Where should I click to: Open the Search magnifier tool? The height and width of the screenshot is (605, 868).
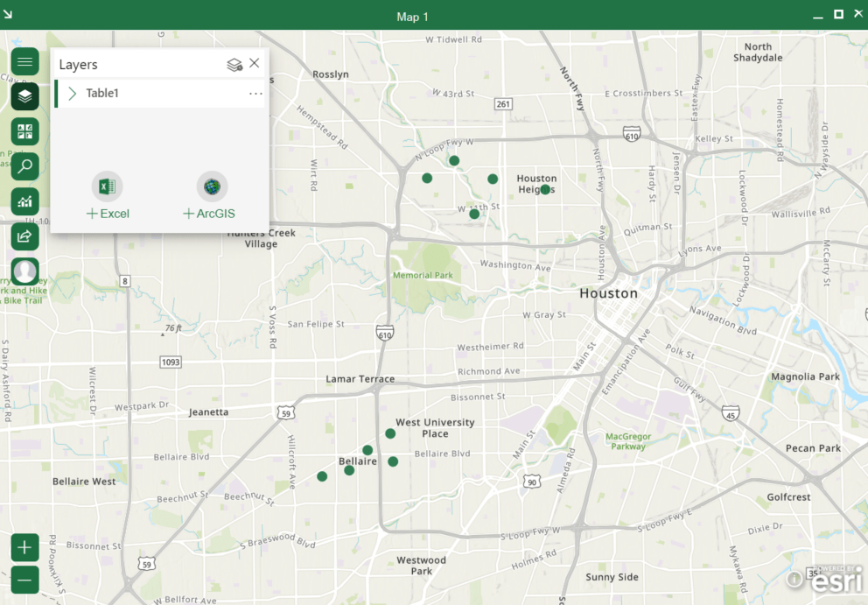point(24,166)
